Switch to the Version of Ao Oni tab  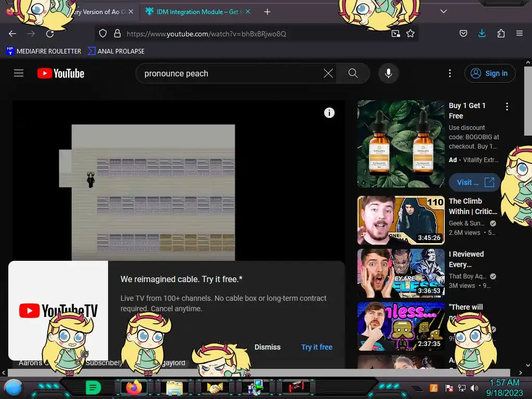(98, 12)
